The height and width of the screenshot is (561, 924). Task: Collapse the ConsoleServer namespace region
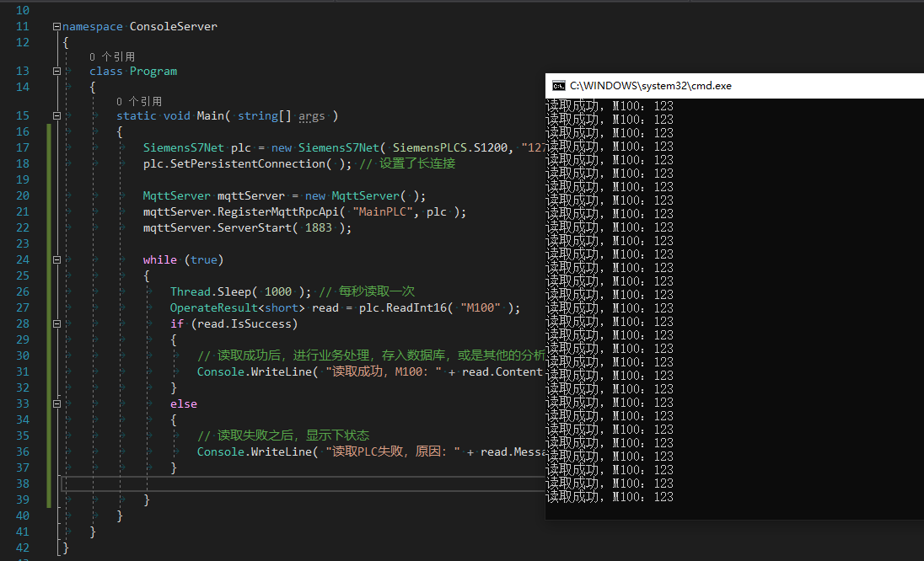(x=56, y=26)
